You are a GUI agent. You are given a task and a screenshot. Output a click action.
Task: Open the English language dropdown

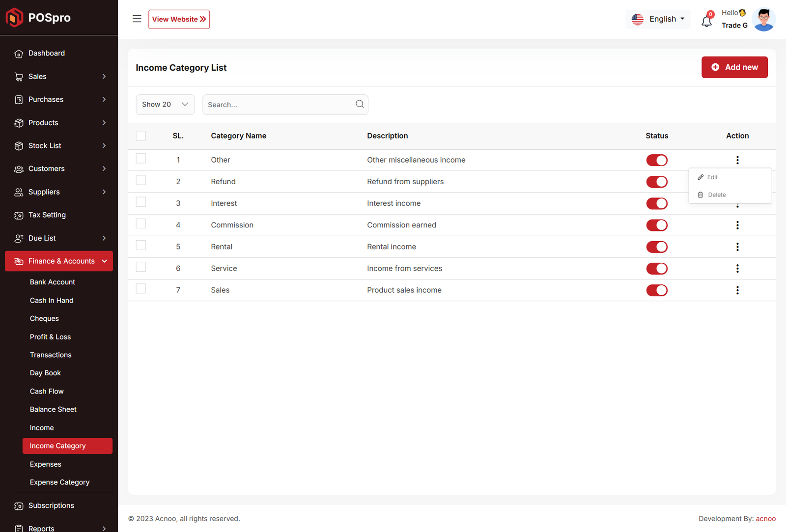click(658, 19)
